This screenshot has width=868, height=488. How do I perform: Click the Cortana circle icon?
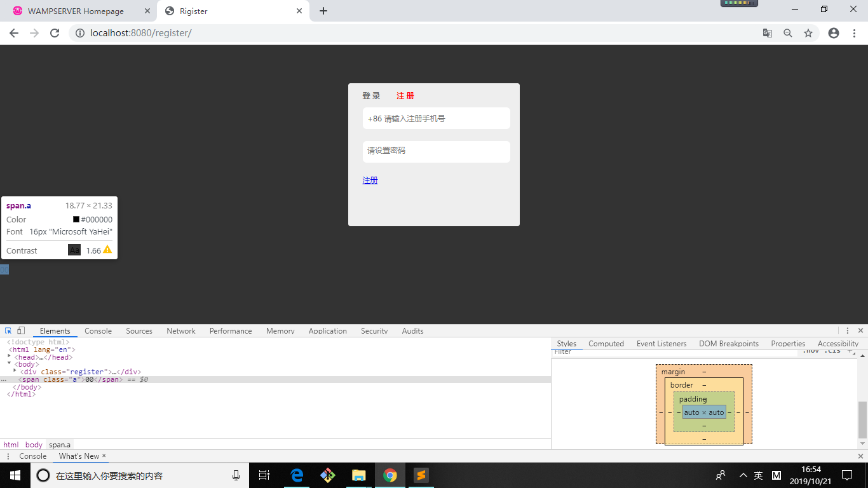43,475
